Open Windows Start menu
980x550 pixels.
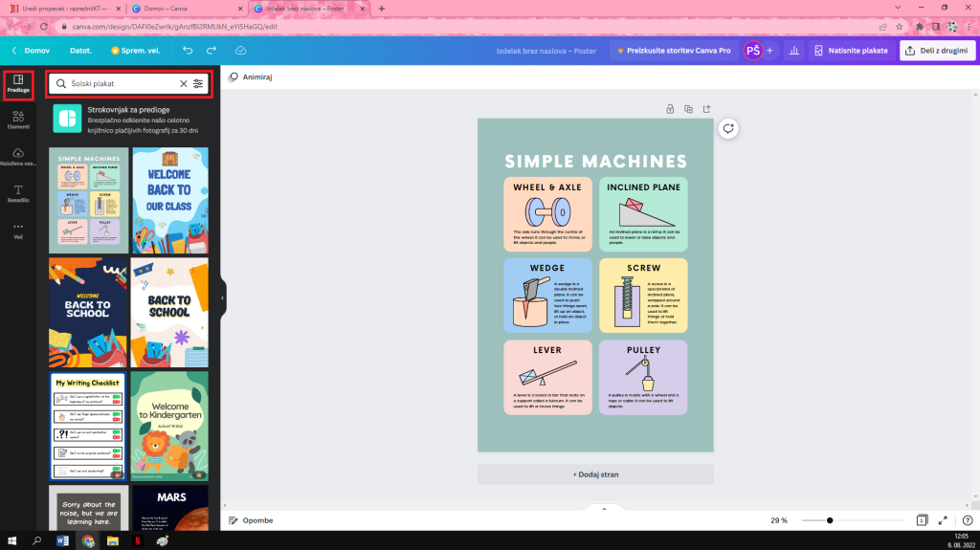[11, 540]
